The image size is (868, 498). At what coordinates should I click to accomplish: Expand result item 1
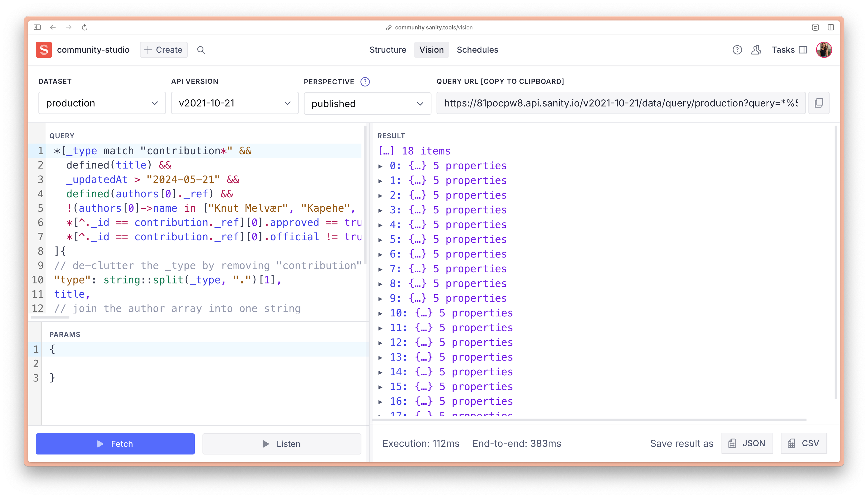380,181
